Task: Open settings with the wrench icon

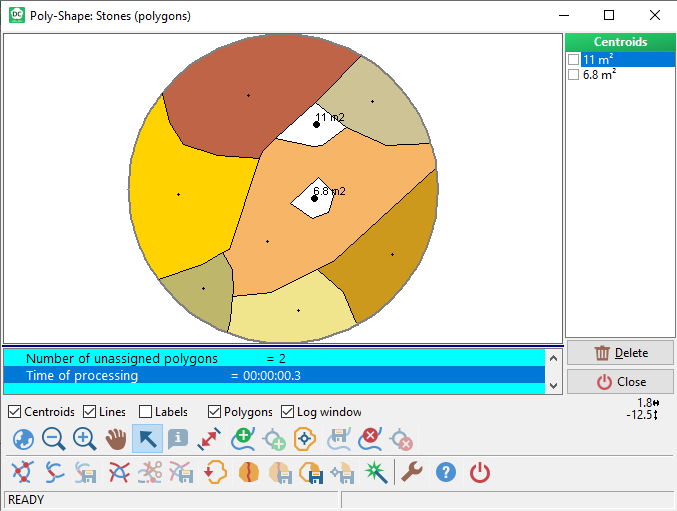Action: (412, 473)
